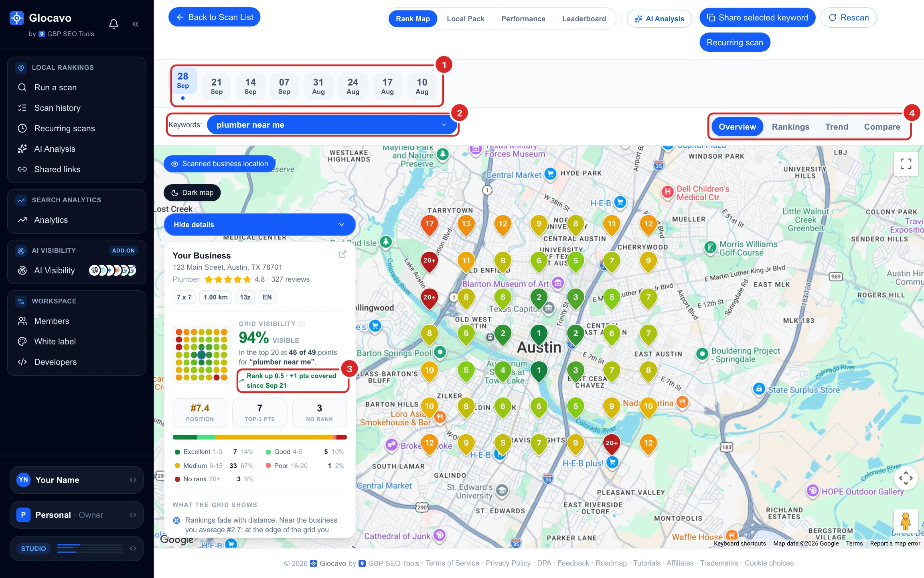The image size is (924, 578).
Task: Switch to Leaderboard tab
Action: pyautogui.click(x=584, y=19)
